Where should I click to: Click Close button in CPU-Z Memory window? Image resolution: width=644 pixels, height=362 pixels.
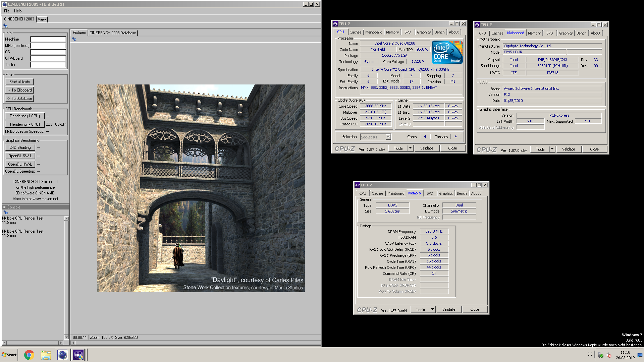pos(475,309)
